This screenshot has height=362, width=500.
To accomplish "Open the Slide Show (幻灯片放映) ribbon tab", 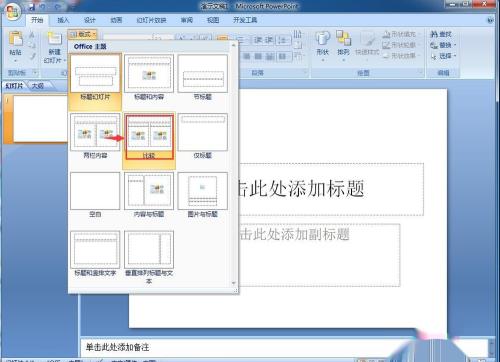I will point(151,20).
